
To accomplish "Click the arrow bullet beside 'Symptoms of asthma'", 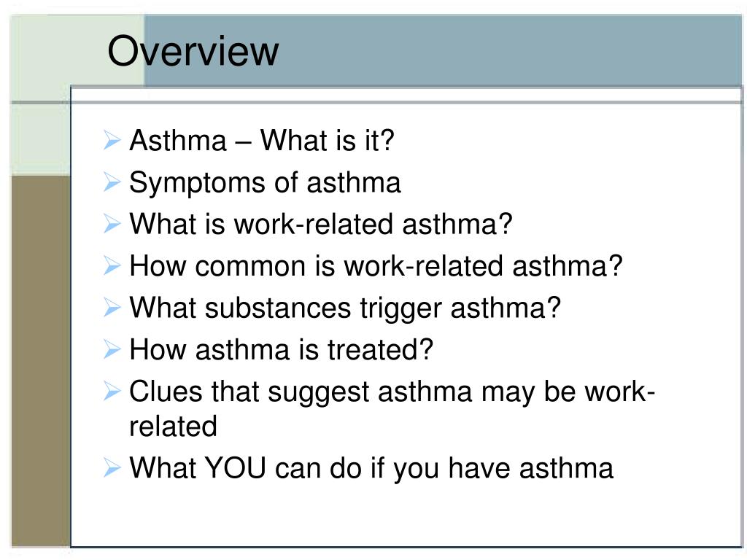I will coord(112,182).
